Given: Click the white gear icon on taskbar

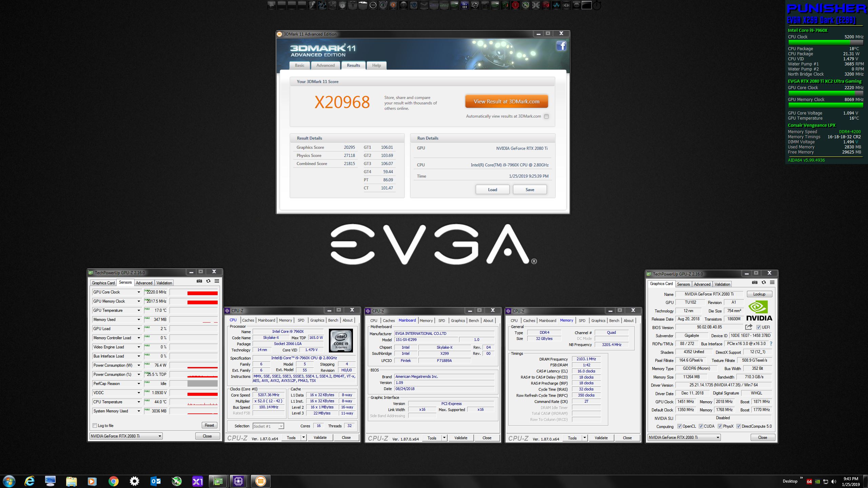Looking at the screenshot, I should [135, 481].
